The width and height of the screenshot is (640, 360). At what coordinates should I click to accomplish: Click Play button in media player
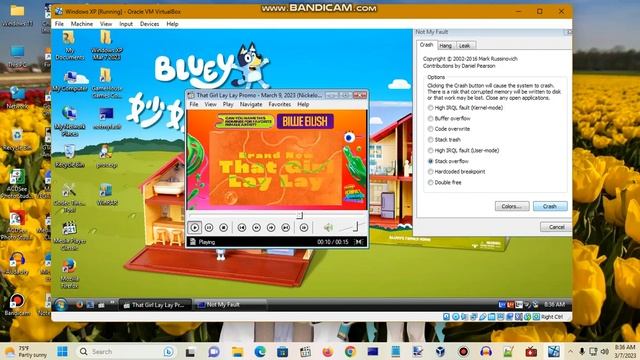pyautogui.click(x=195, y=227)
